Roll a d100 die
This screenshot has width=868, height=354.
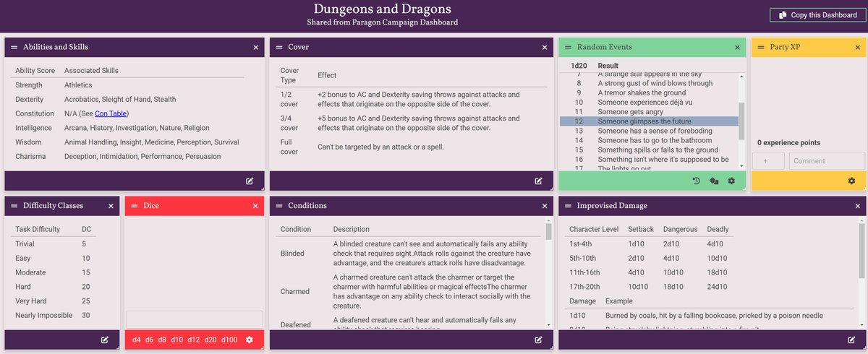(229, 340)
